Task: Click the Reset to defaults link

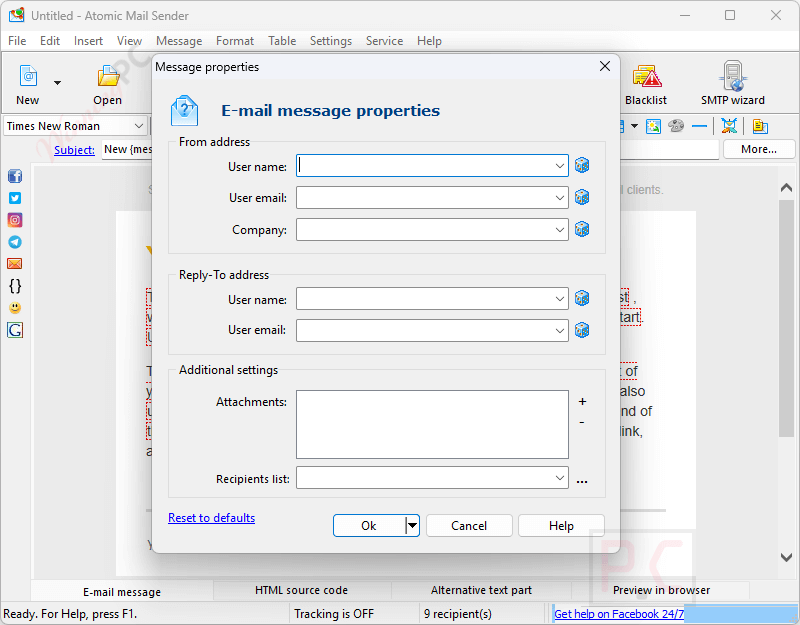Action: point(211,518)
